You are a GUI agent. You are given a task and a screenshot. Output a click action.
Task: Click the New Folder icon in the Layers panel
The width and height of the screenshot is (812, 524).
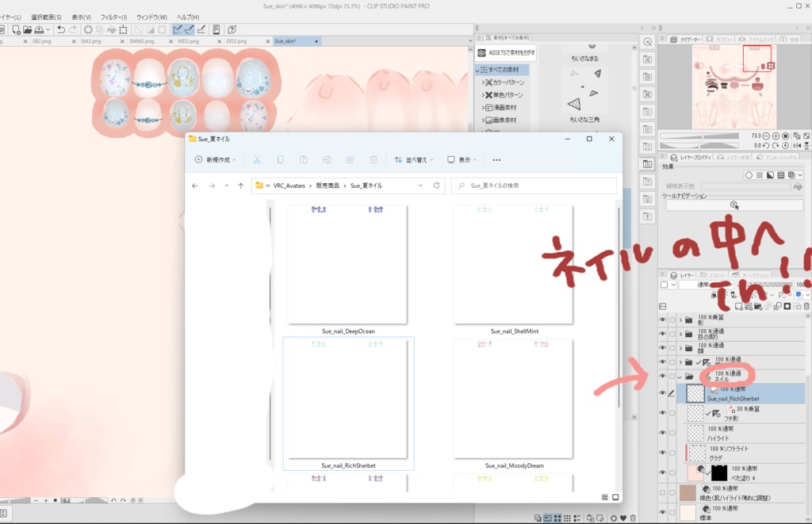point(757,305)
